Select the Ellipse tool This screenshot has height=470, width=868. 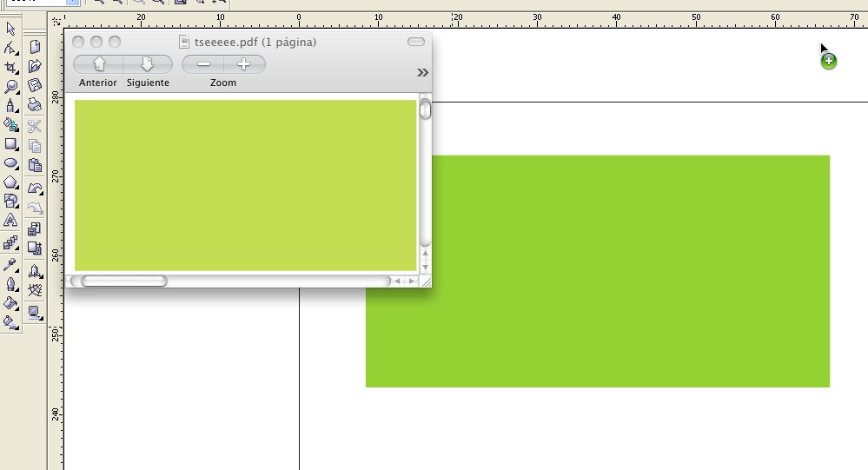click(10, 163)
